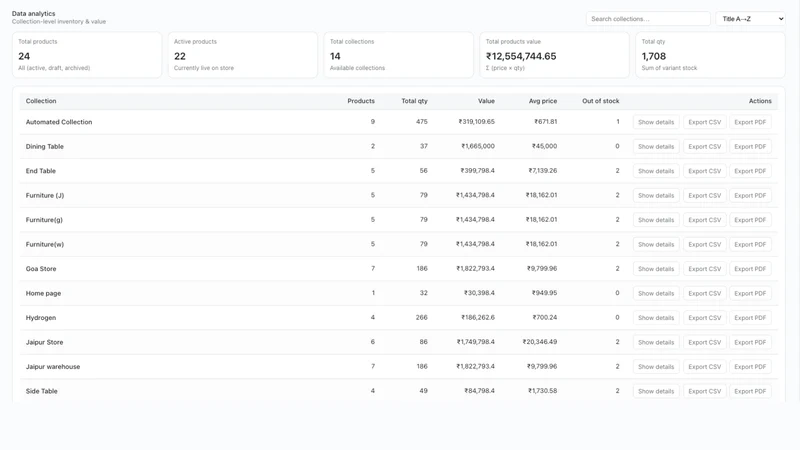The height and width of the screenshot is (450, 800).
Task: Export PDF for End Table
Action: click(750, 171)
